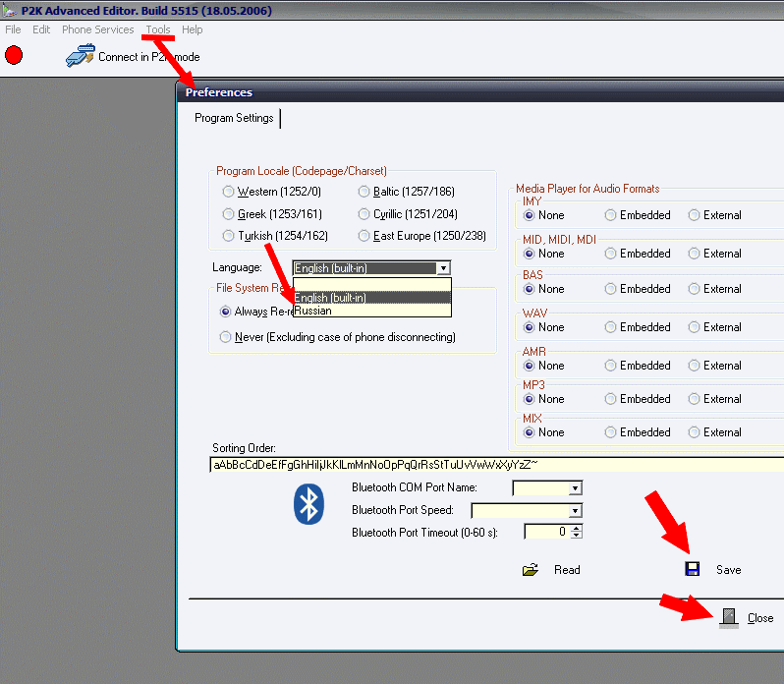Set MID, MIDI, MDI player to Embedded
Image resolution: width=784 pixels, height=684 pixels.
click(x=610, y=254)
